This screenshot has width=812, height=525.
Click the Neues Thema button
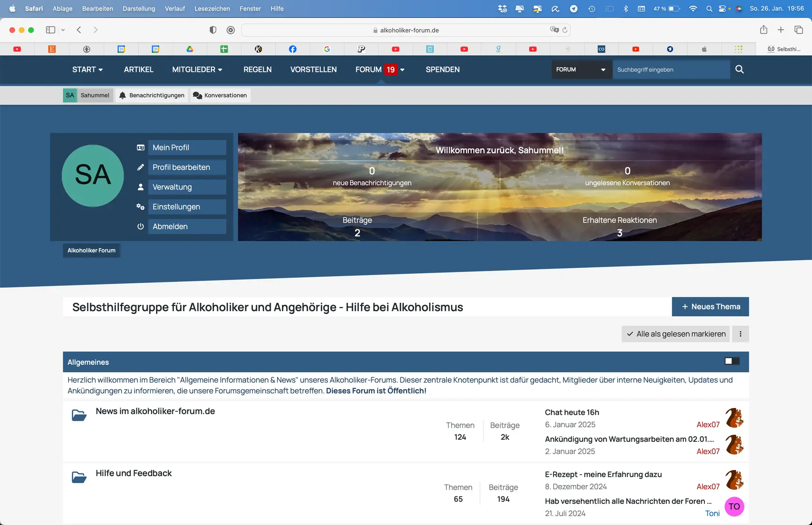[x=710, y=307]
